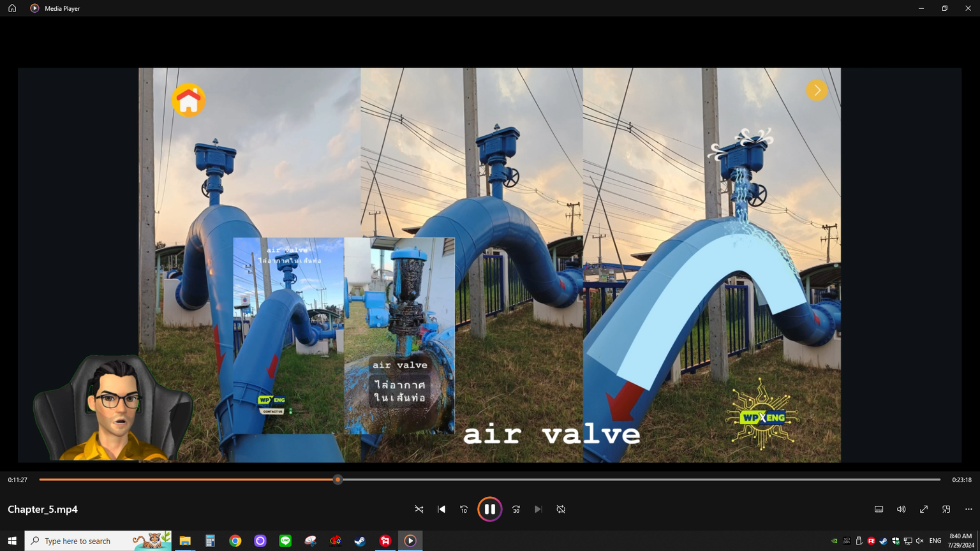Pause the video playback

click(489, 509)
